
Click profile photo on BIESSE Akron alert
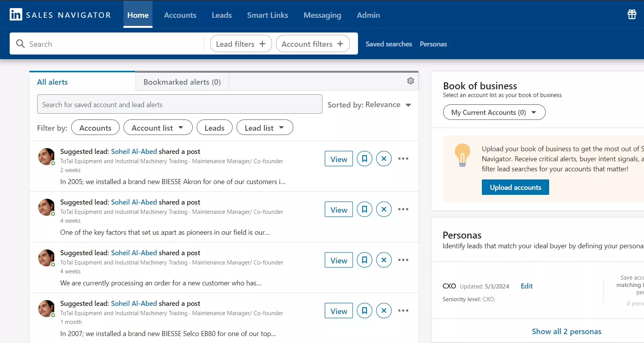click(46, 157)
